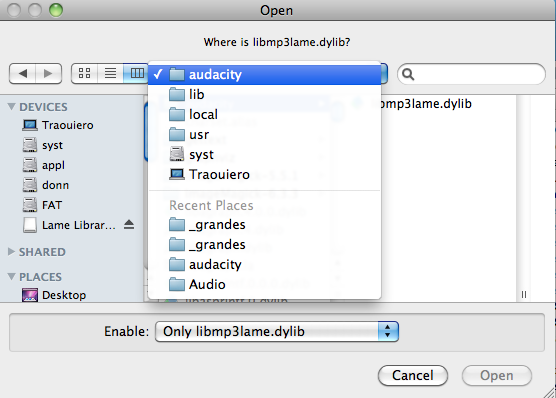Click the SHARED section header
Screen dimensions: 556x398
[42, 252]
